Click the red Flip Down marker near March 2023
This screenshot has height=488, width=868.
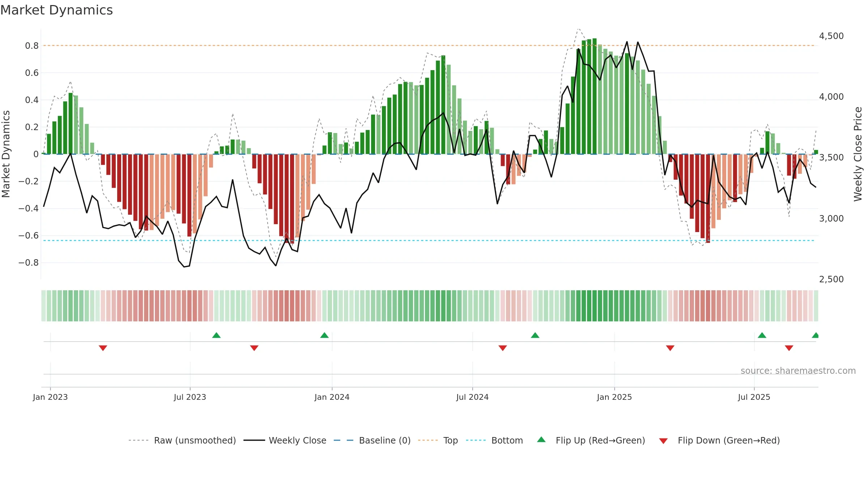click(x=103, y=348)
